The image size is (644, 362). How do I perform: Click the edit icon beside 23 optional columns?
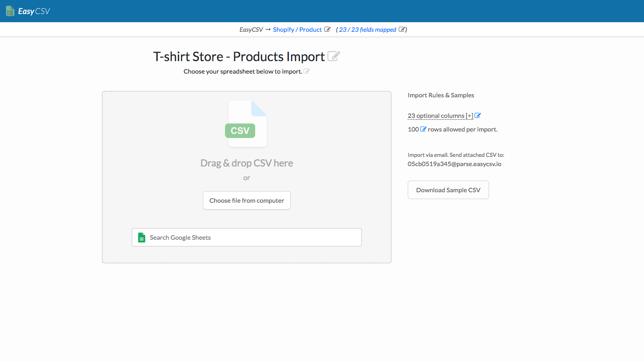(x=478, y=115)
